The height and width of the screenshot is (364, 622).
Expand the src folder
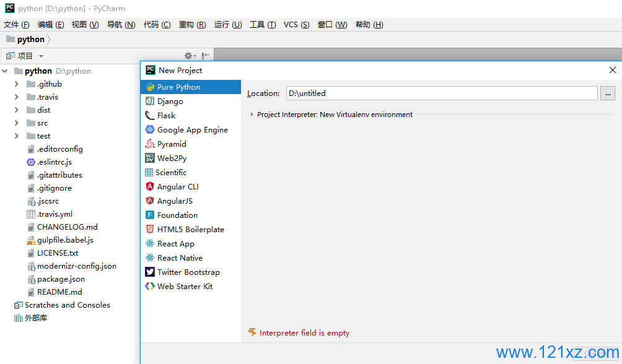click(x=17, y=123)
